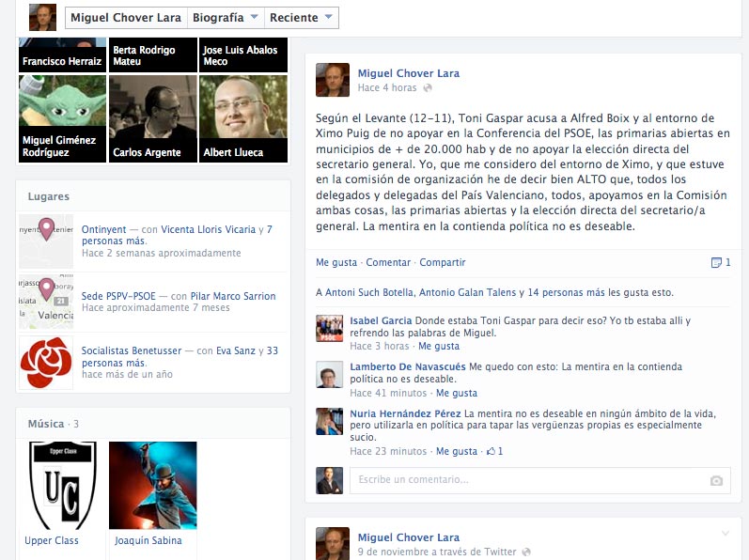Screen dimensions: 749x560
Task: Click globe icon on the second post
Action: click(526, 552)
